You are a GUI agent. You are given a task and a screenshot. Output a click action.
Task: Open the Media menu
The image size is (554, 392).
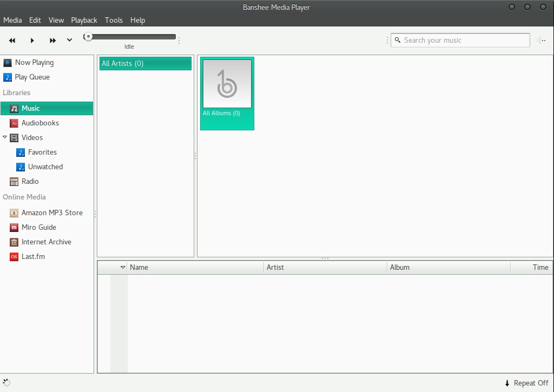[13, 20]
